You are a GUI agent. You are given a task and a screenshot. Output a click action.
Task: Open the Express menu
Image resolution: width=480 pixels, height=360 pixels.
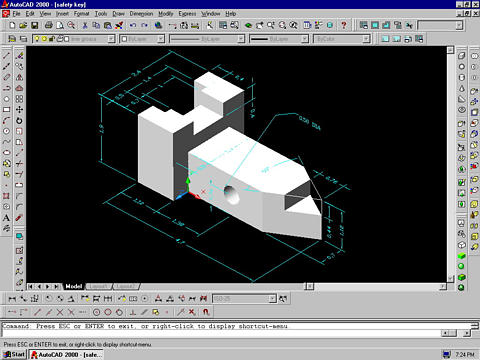pyautogui.click(x=187, y=14)
